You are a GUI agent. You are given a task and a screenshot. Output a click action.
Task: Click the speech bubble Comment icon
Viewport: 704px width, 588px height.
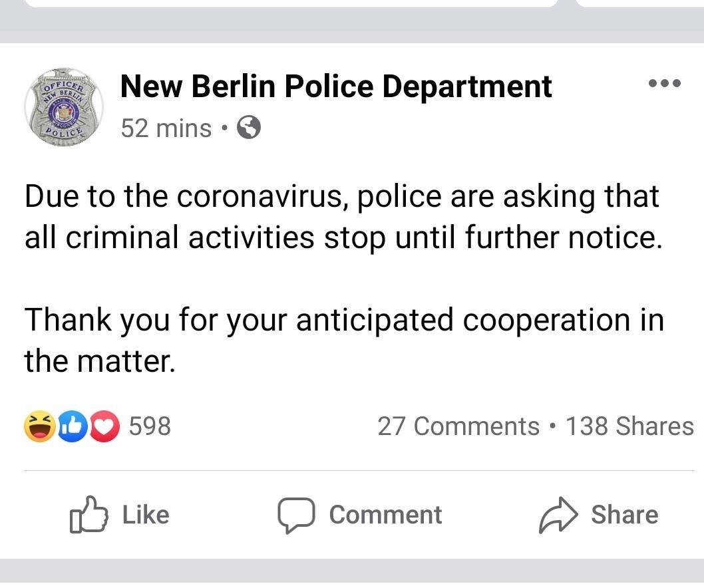click(296, 515)
